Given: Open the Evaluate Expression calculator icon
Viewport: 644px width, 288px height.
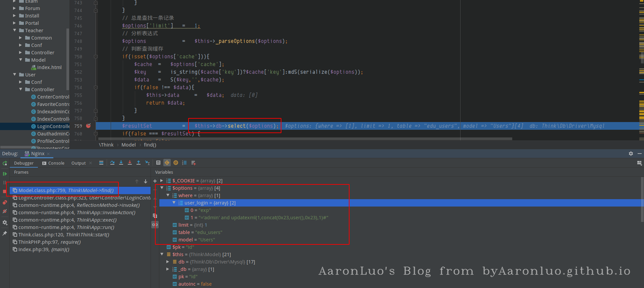Looking at the screenshot, I should pos(158,163).
